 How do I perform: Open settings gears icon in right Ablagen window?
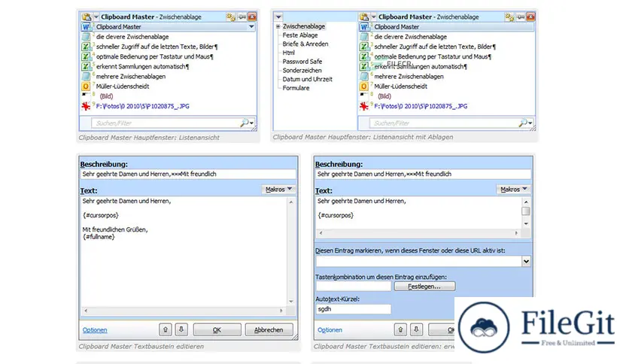pyautogui.click(x=509, y=17)
